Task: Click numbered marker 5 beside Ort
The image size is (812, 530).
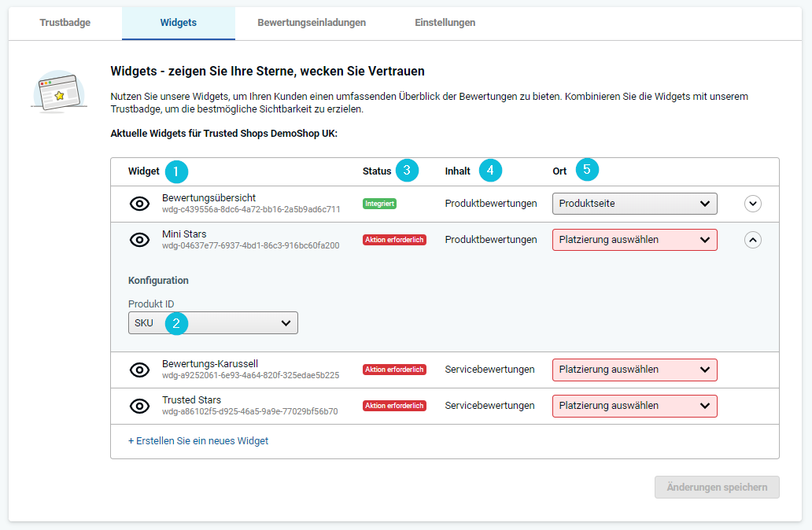Action: (587, 170)
